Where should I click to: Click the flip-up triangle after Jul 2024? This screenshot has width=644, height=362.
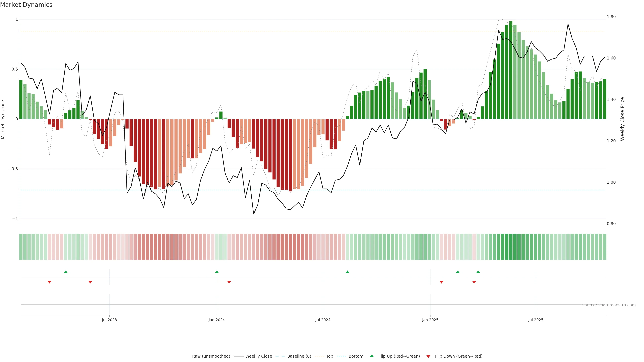[x=347, y=272]
